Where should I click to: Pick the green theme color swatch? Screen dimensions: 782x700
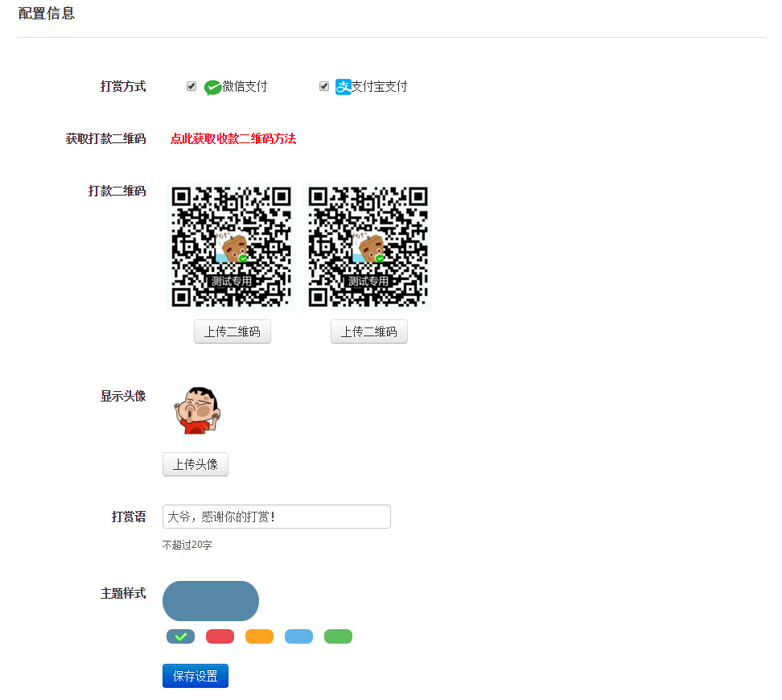[x=338, y=636]
